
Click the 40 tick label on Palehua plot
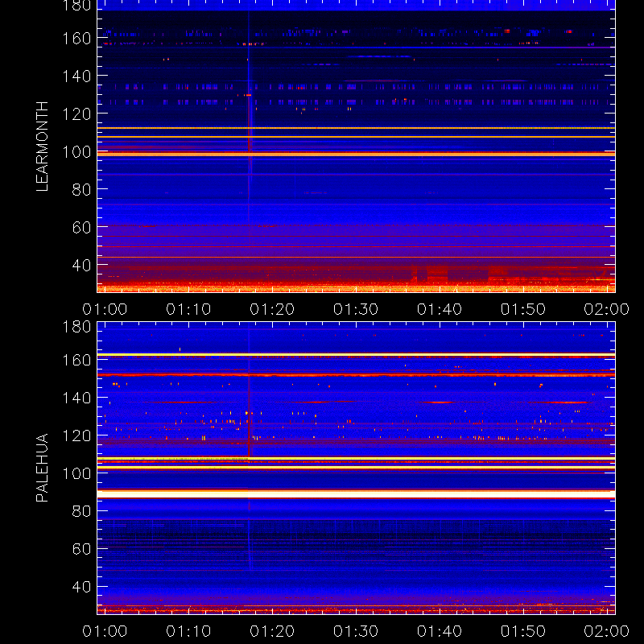click(x=82, y=587)
